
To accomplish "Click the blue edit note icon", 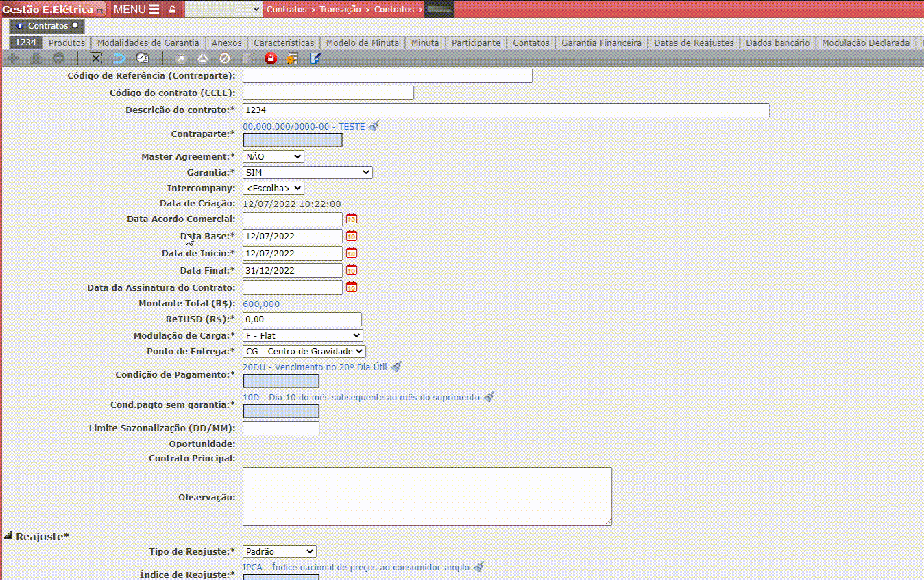I will pos(315,58).
